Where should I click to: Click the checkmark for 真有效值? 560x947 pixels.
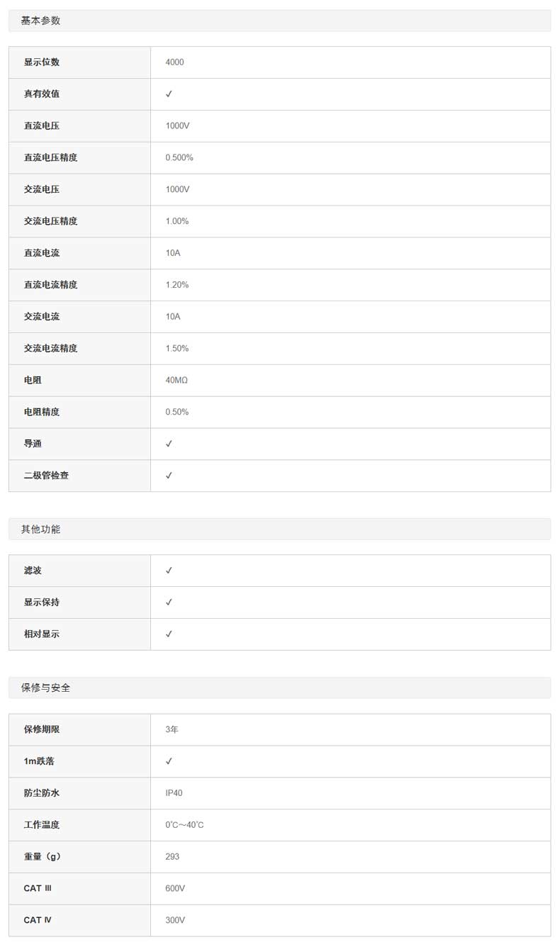169,94
